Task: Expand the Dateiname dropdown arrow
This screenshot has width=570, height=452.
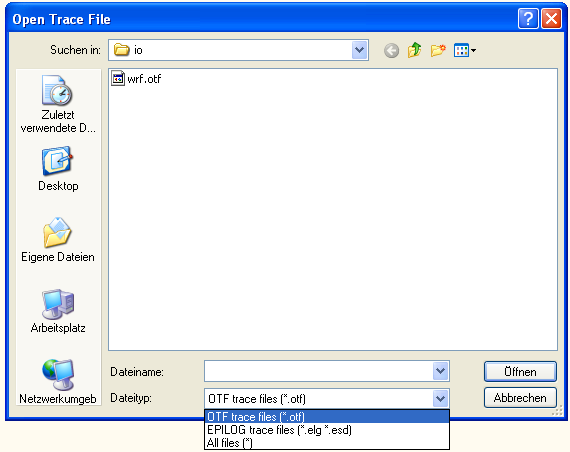Action: pos(440,371)
